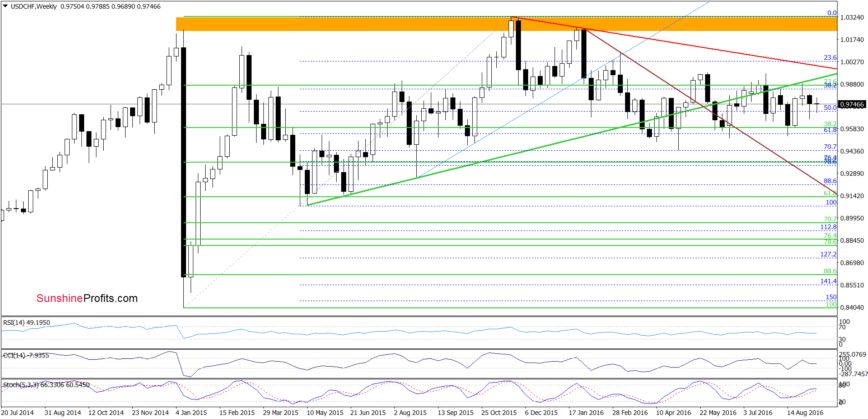
Task: Click the 23 Nov 2014 date label
Action: click(x=150, y=413)
